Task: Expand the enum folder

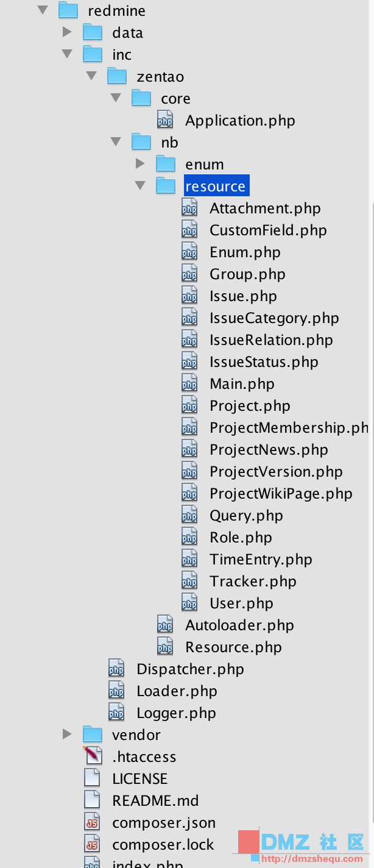Action: click(x=140, y=164)
